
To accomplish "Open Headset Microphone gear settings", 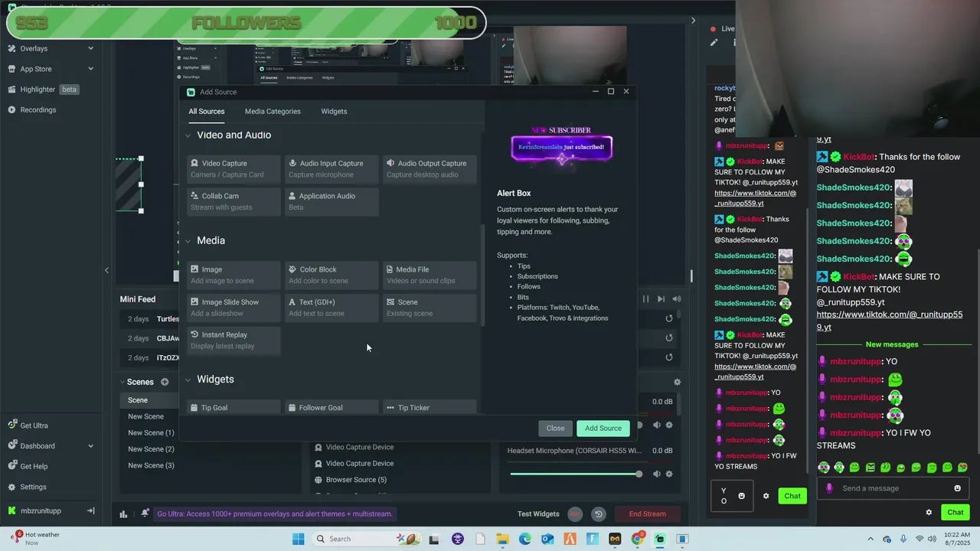I will coord(669,474).
